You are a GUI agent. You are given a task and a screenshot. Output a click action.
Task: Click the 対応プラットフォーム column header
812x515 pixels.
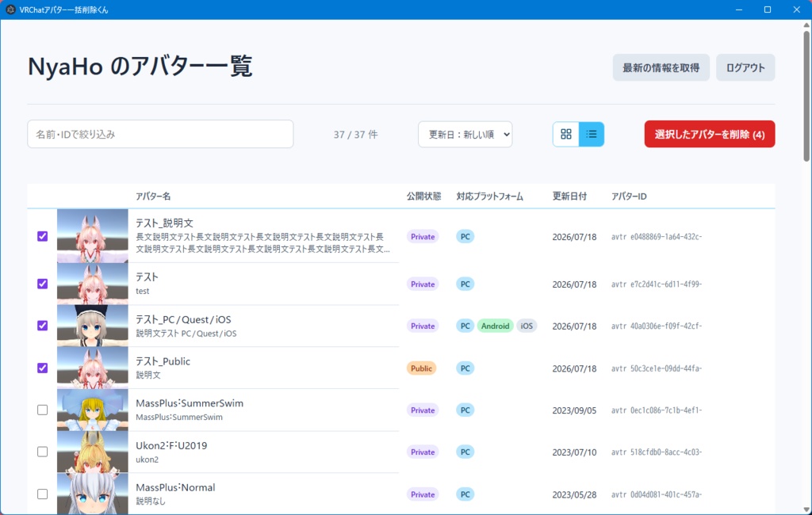tap(489, 196)
